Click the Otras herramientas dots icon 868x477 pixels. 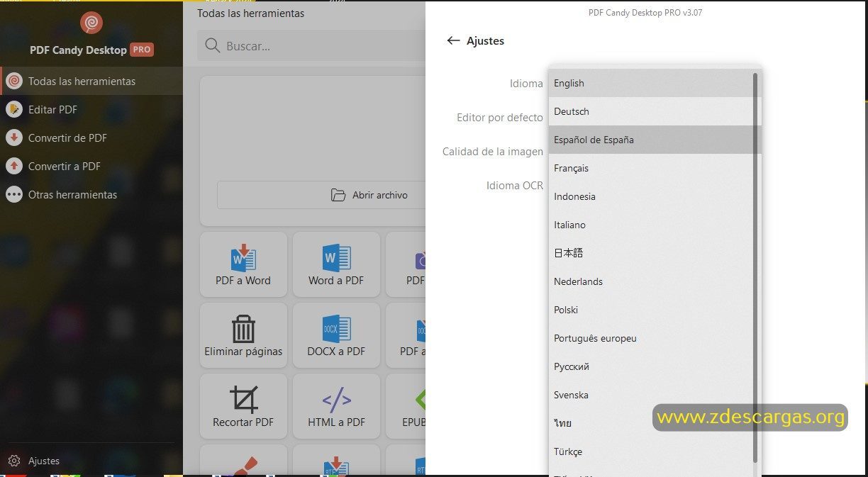[x=13, y=194]
